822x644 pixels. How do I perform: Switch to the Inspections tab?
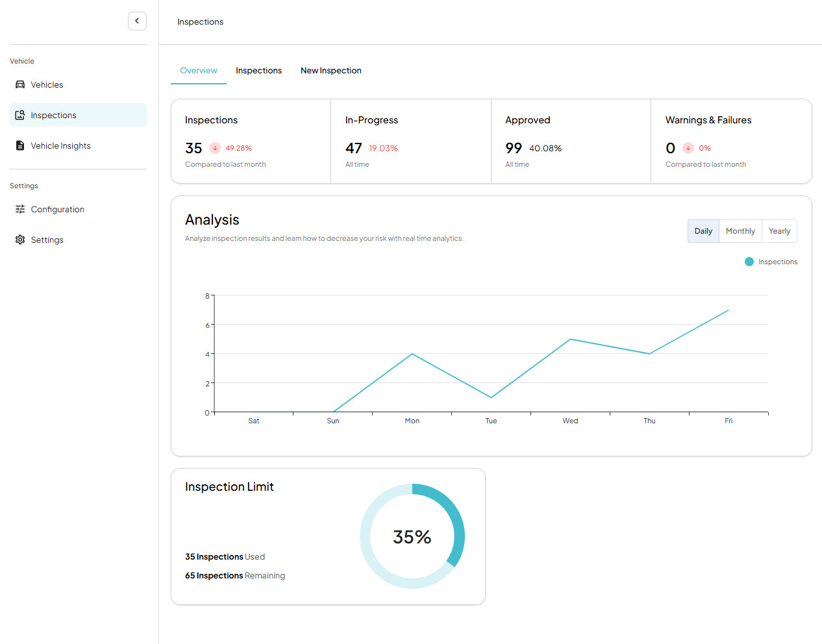click(258, 71)
